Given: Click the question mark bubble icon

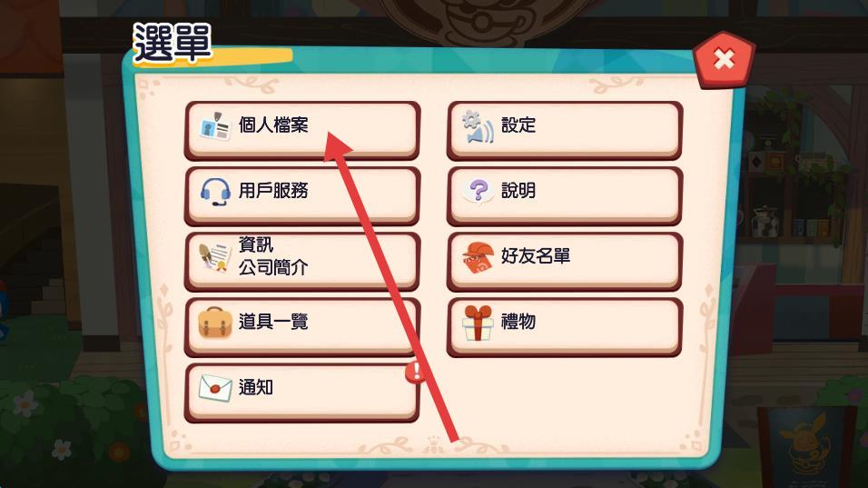Looking at the screenshot, I should point(478,191).
